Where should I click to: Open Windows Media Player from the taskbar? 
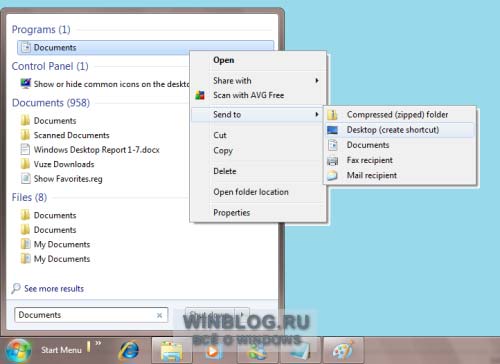pos(213,351)
